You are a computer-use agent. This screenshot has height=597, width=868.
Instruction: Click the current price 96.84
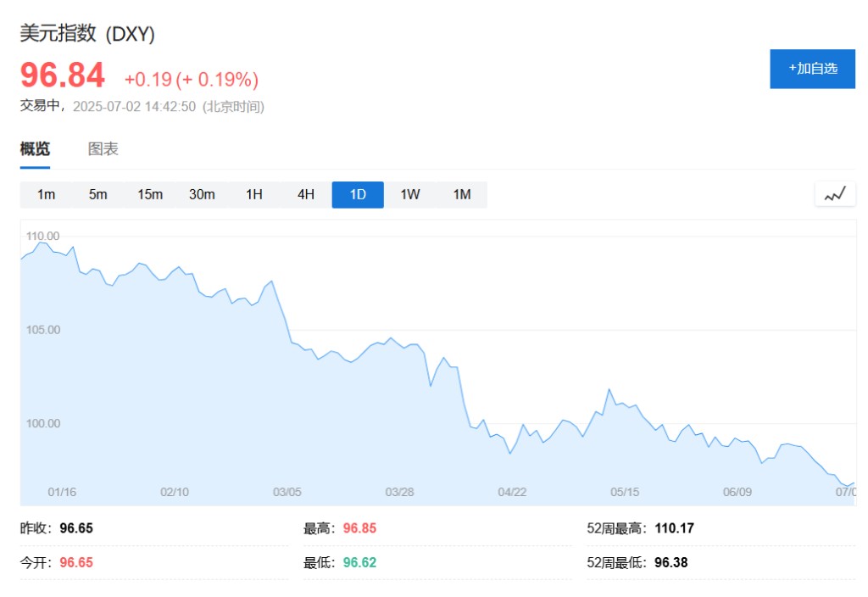(63, 75)
